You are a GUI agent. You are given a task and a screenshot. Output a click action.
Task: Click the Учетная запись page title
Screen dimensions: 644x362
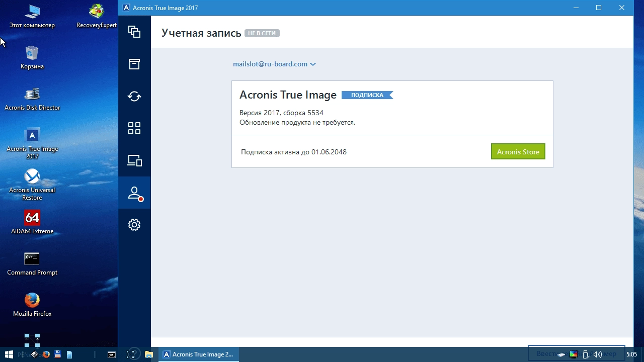[x=201, y=33]
